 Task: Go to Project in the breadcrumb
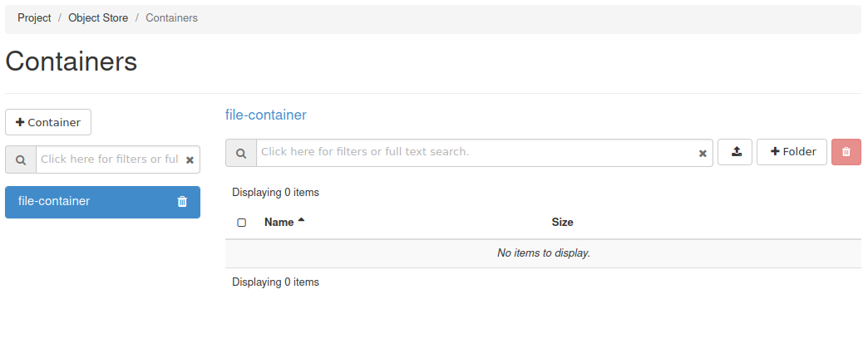point(34,17)
